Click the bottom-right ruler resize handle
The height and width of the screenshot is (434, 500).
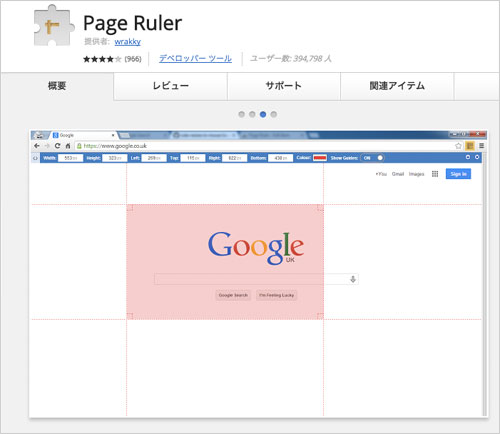point(320,316)
